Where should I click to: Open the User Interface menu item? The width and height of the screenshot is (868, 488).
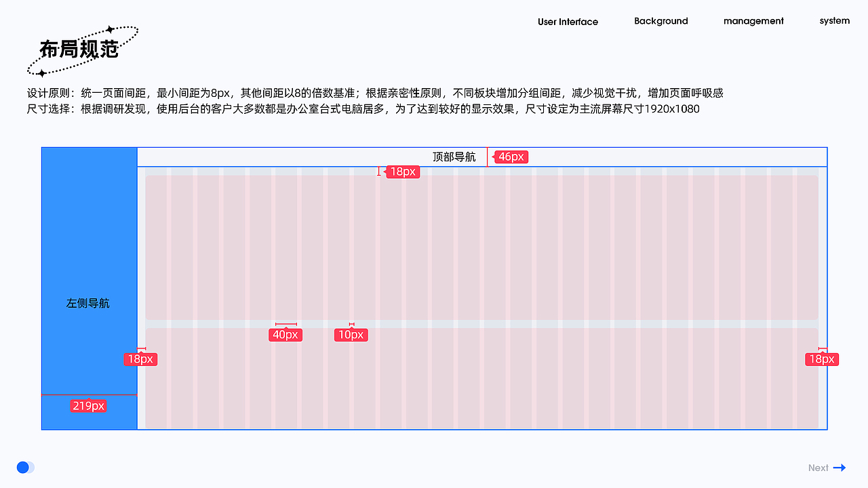click(x=568, y=22)
